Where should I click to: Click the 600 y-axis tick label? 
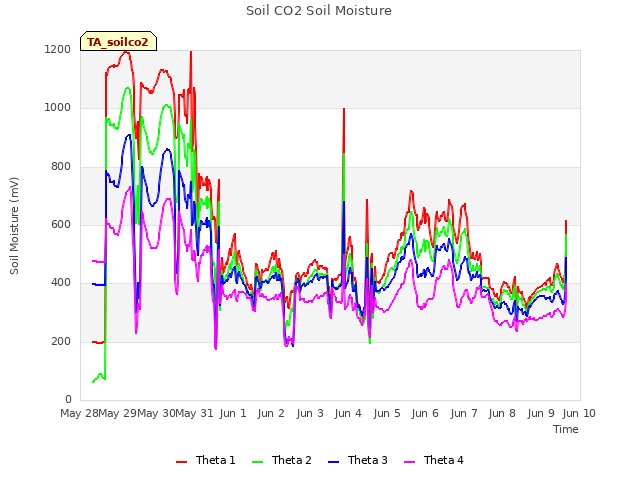click(61, 225)
